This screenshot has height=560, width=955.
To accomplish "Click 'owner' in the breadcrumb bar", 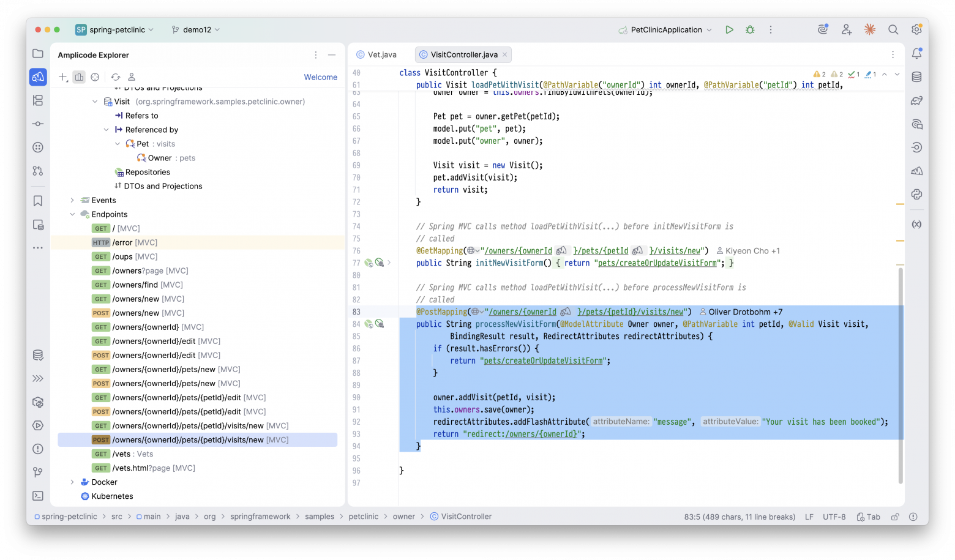I will [x=404, y=517].
